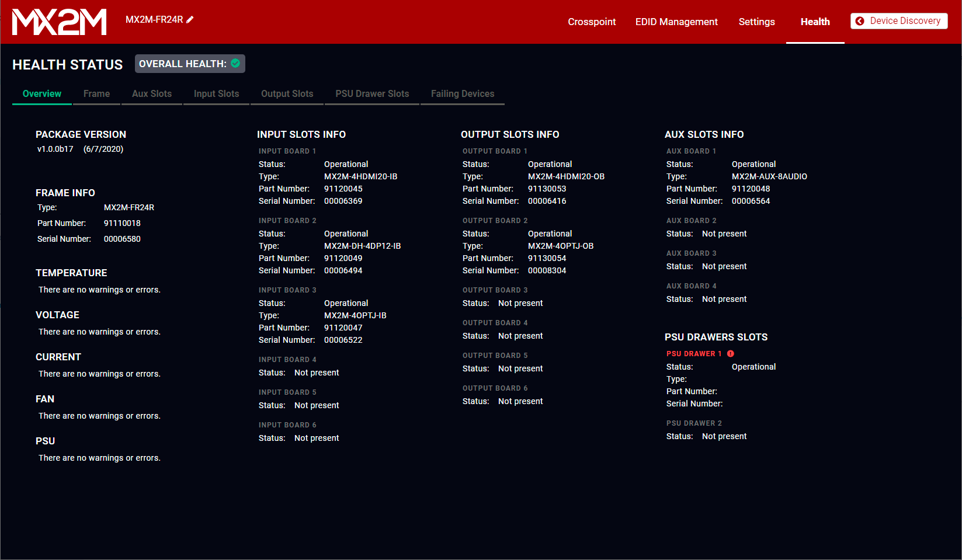Click the CURRENT heading
The height and width of the screenshot is (560, 962).
pyautogui.click(x=58, y=357)
